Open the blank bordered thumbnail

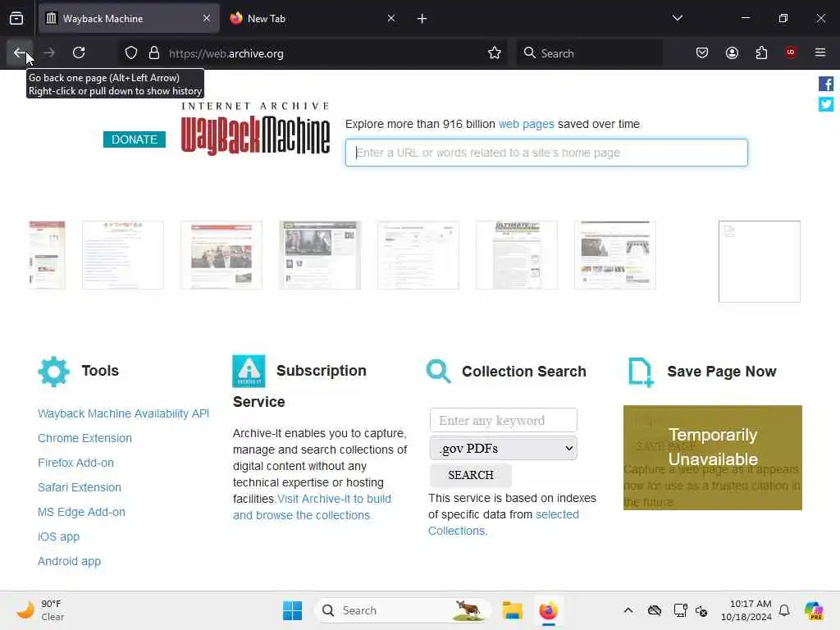[759, 262]
